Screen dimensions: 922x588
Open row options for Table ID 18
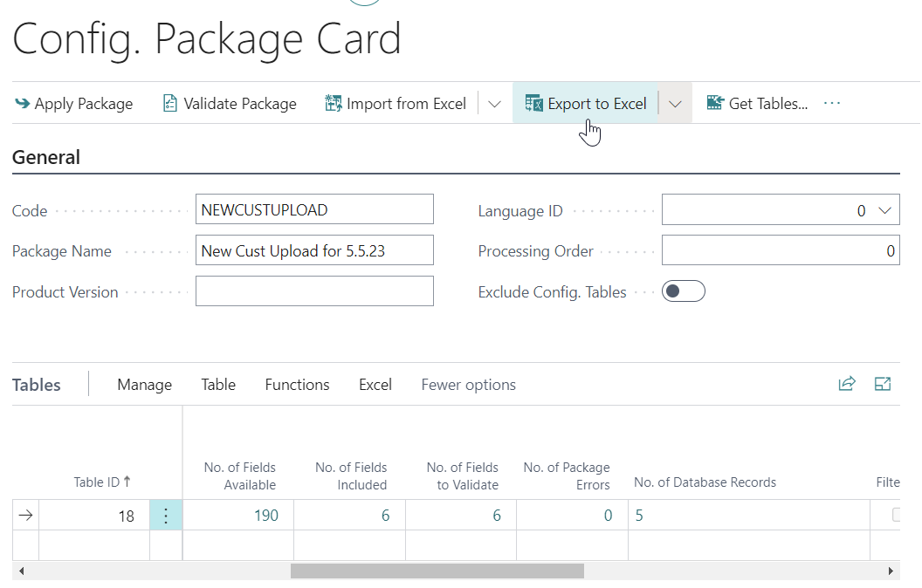pos(166,516)
